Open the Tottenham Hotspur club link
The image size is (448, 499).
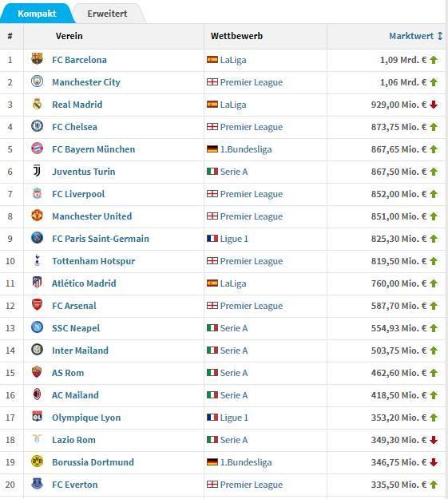pyautogui.click(x=93, y=261)
